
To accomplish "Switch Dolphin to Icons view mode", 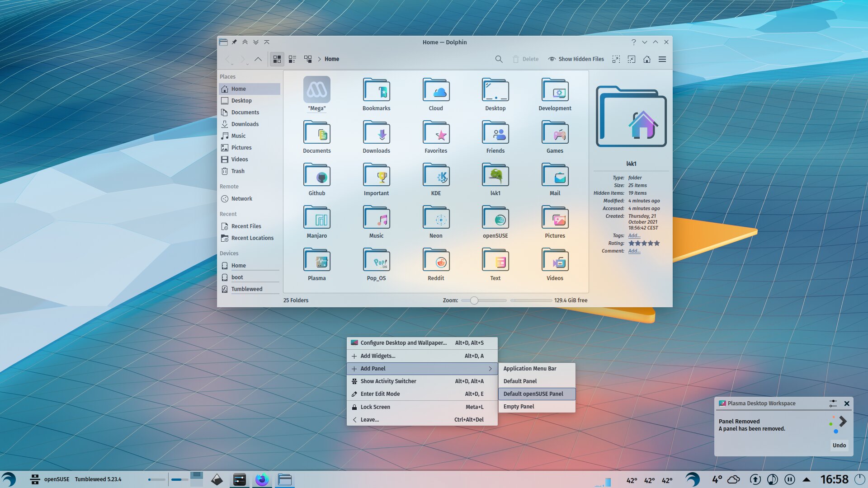I will [x=277, y=59].
